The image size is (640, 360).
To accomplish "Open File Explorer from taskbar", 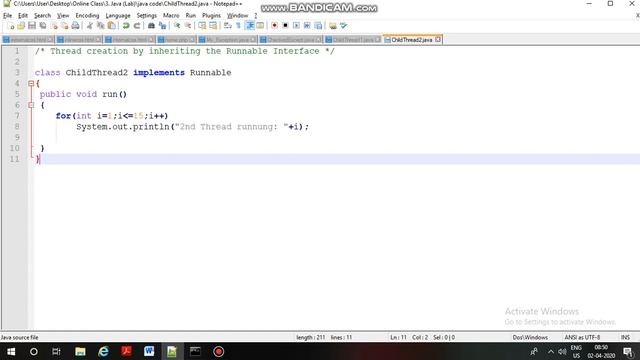I will [80, 351].
